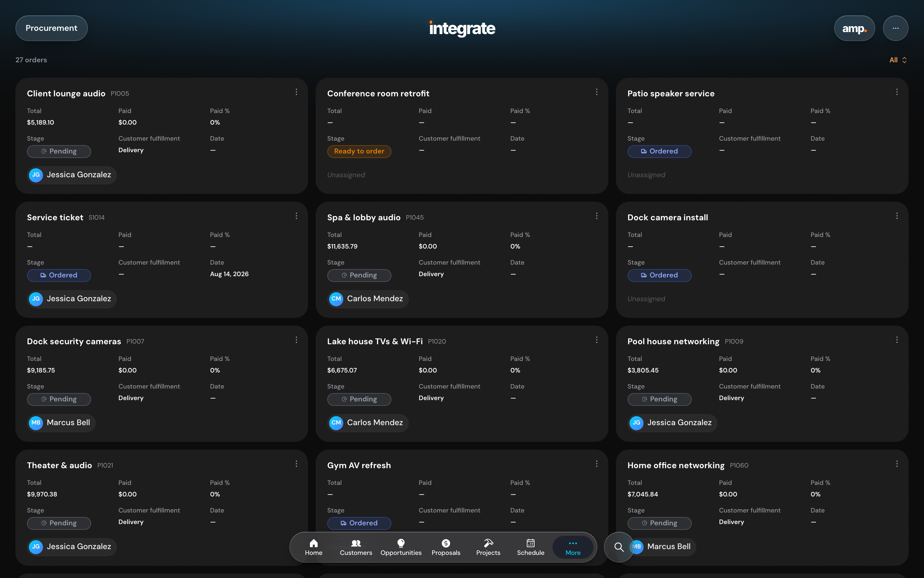The width and height of the screenshot is (924, 578).
Task: Click Pending stage on Home office networking
Action: click(659, 523)
